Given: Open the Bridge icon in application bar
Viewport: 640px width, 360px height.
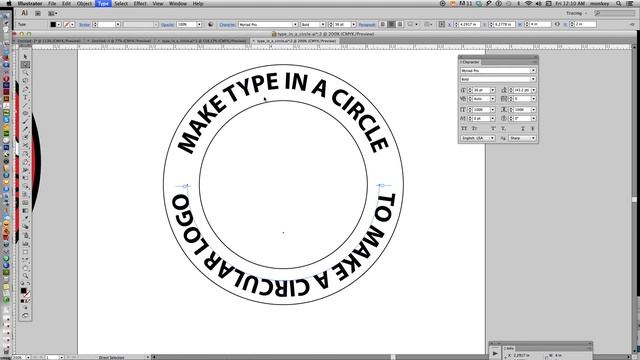Looking at the screenshot, I should (x=38, y=13).
